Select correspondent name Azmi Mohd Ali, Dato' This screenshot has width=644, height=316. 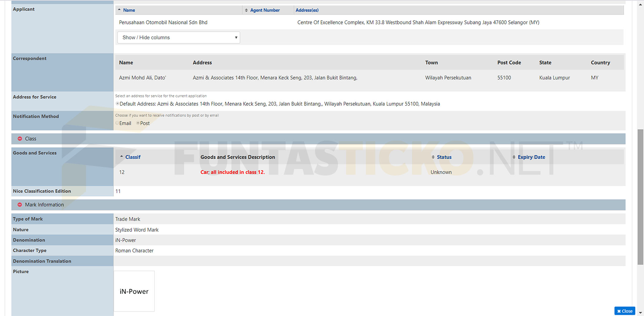pyautogui.click(x=142, y=78)
